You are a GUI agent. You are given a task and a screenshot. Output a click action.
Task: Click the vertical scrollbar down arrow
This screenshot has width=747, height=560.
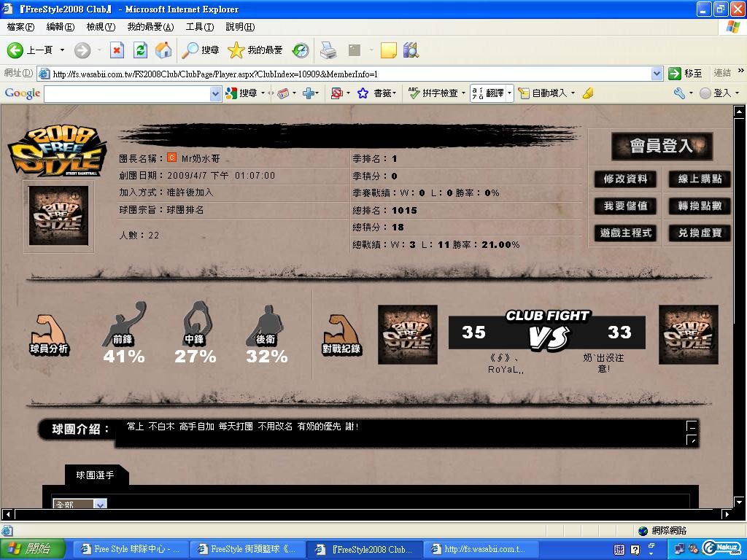tap(739, 502)
